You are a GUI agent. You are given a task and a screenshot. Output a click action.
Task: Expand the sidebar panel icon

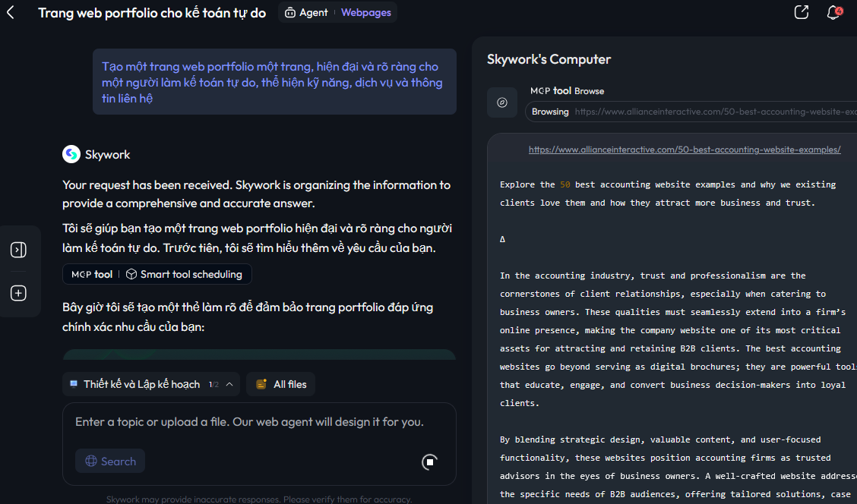18,250
